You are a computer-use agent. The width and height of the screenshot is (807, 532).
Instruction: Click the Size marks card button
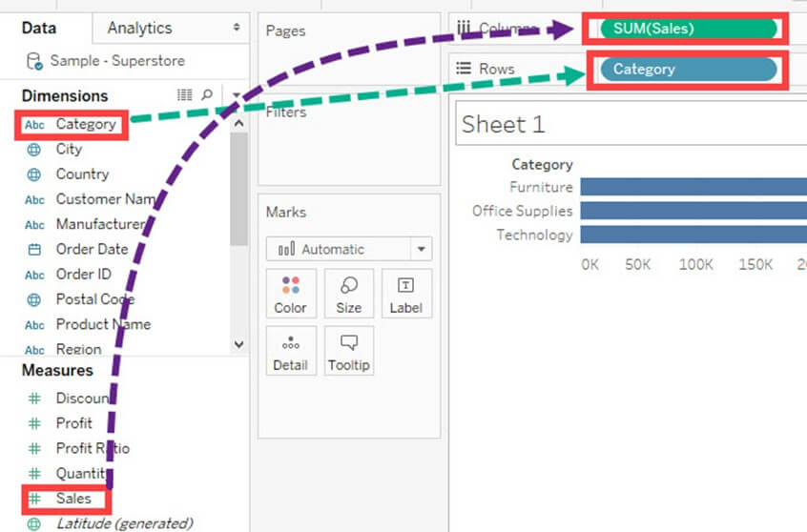tap(348, 294)
